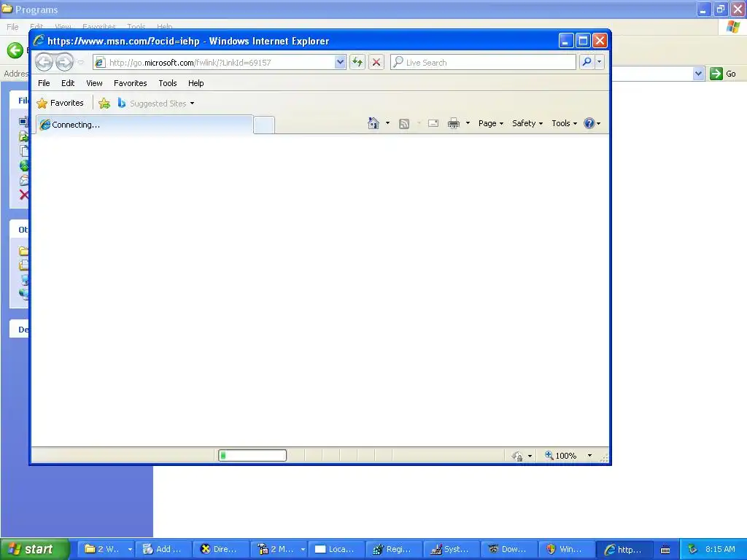This screenshot has height=560, width=747.
Task: Click the system tray network icon
Action: pos(692,549)
